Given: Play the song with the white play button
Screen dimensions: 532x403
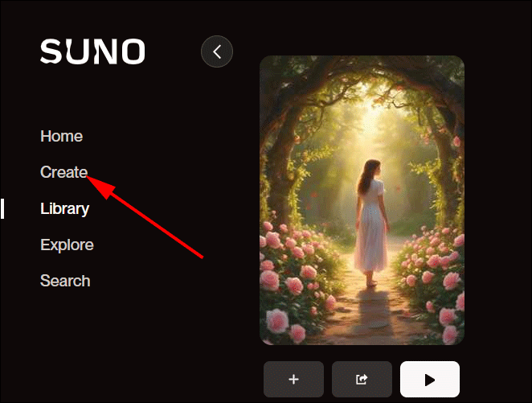Looking at the screenshot, I should tap(430, 379).
